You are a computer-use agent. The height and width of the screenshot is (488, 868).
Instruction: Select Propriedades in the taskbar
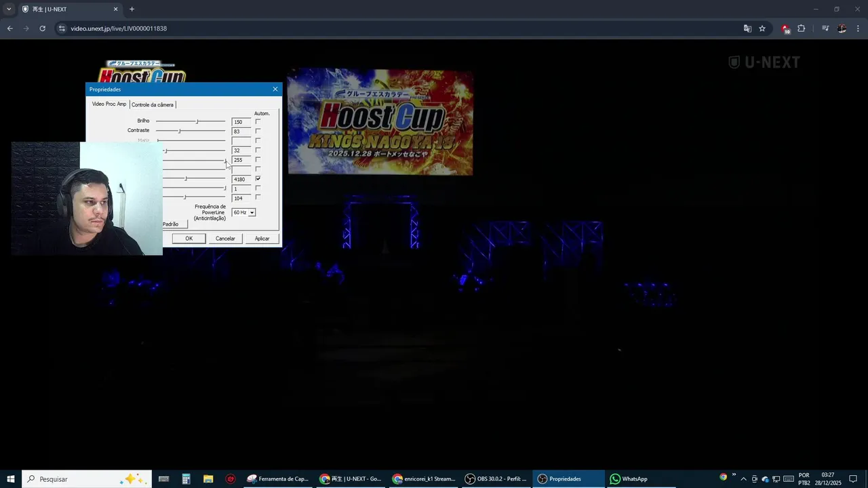[x=568, y=479]
